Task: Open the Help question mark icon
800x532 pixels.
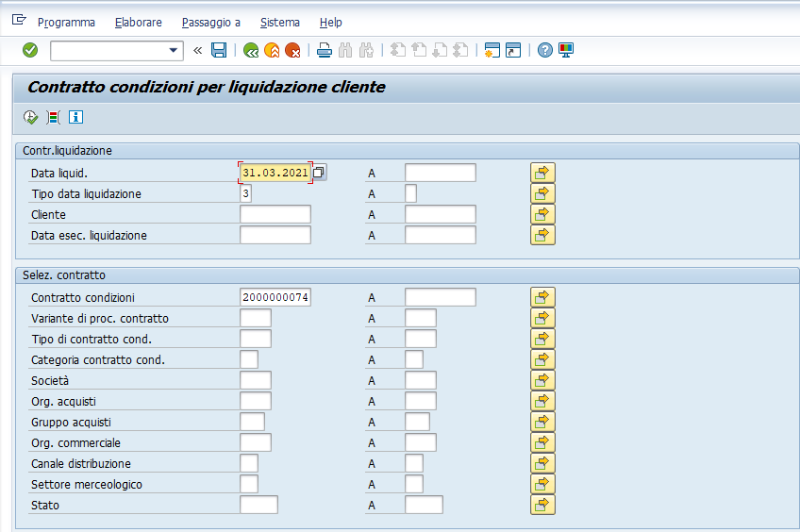Action: click(545, 50)
